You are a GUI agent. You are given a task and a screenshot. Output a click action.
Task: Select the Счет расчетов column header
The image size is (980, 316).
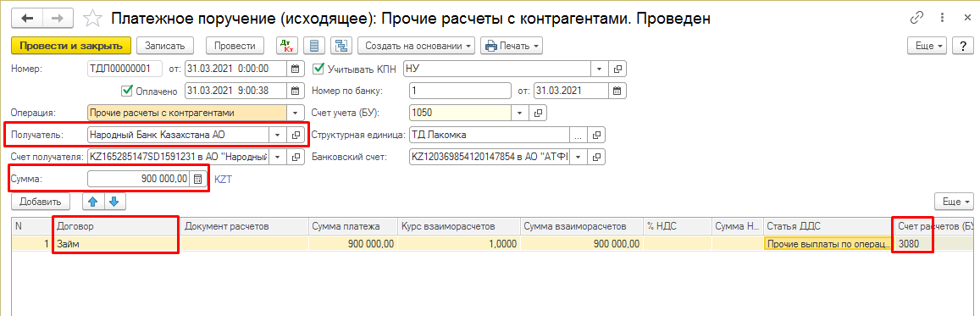933,226
